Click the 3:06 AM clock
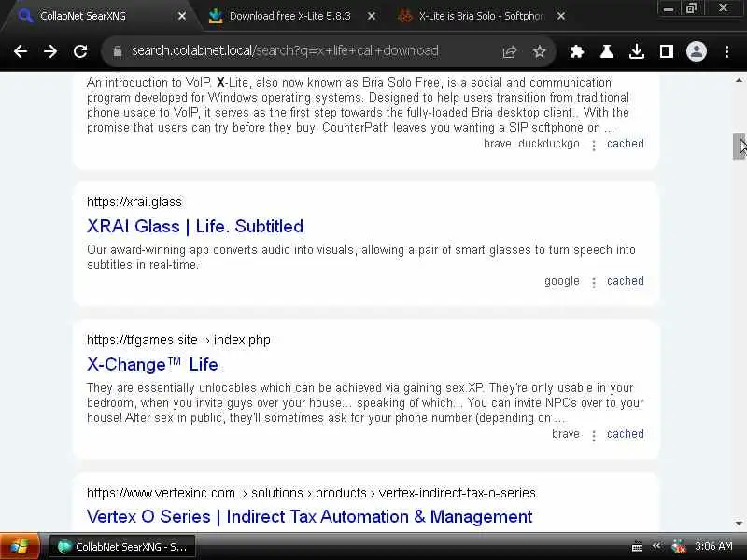 (713, 546)
